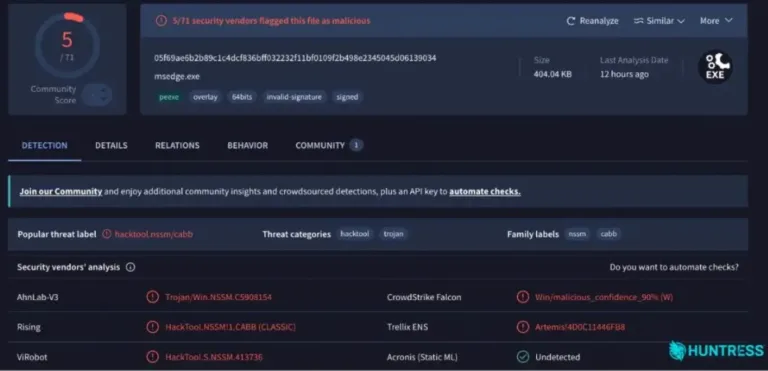Screen dimensions: 768x371
Task: Click the EXE file type icon
Action: coord(715,67)
